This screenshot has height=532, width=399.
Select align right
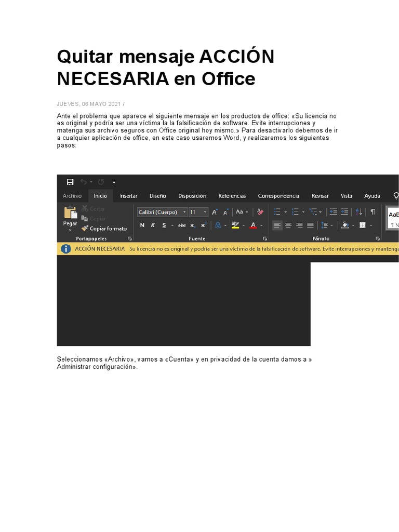pos(299,225)
